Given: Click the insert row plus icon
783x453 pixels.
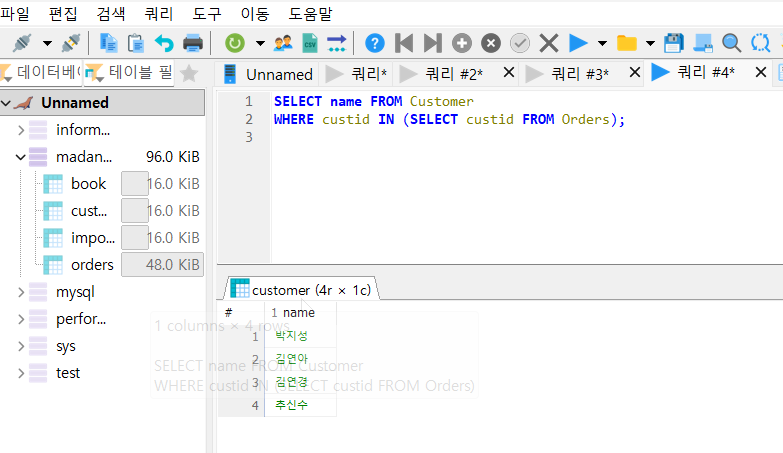Looking at the screenshot, I should [462, 43].
